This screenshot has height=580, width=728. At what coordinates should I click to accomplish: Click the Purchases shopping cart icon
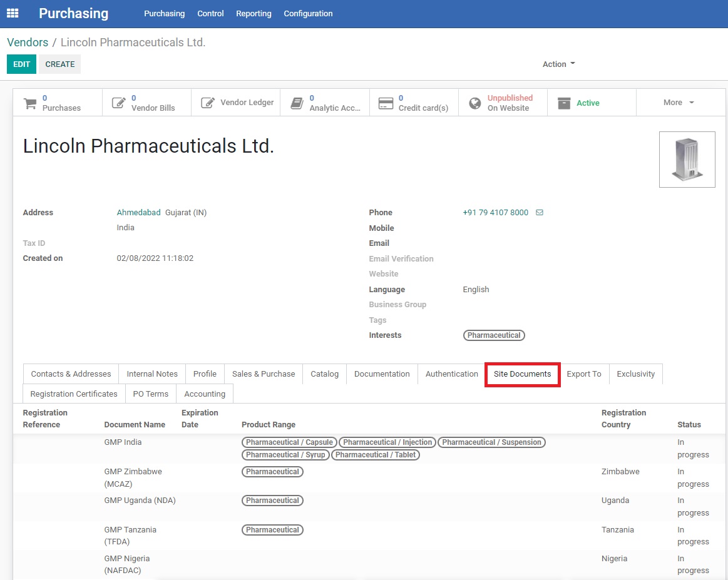point(30,103)
